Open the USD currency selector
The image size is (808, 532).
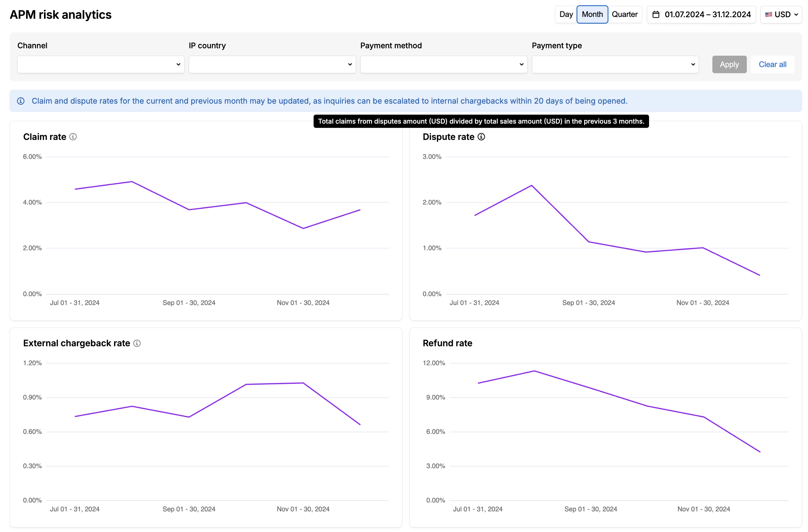[x=781, y=14]
